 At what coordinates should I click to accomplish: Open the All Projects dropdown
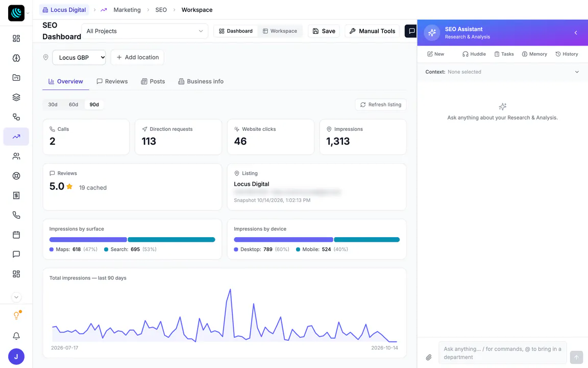[x=145, y=31]
